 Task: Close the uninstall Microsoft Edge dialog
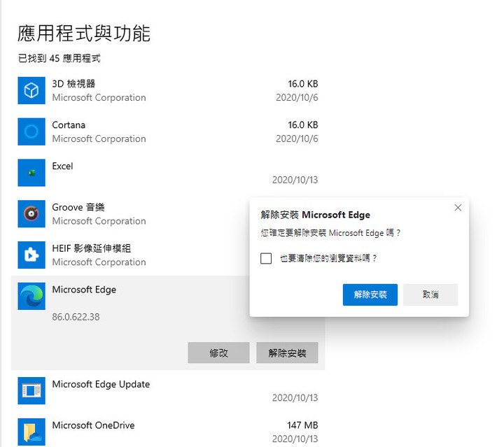(x=458, y=208)
